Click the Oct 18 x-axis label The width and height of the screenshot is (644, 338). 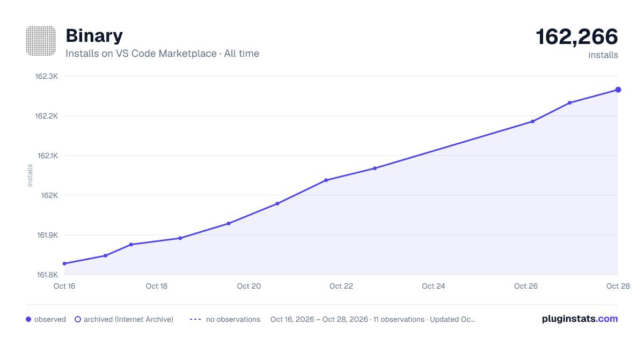coord(157,286)
